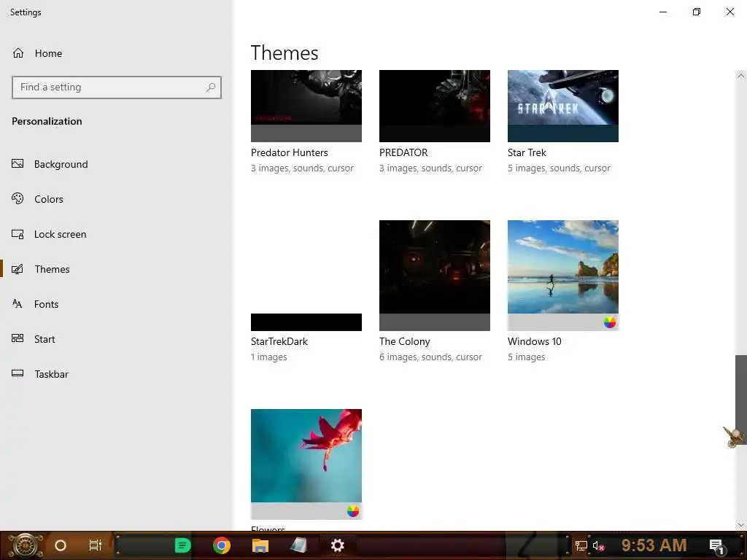This screenshot has width=747, height=560.
Task: Open the network tray icon
Action: pyautogui.click(x=581, y=545)
